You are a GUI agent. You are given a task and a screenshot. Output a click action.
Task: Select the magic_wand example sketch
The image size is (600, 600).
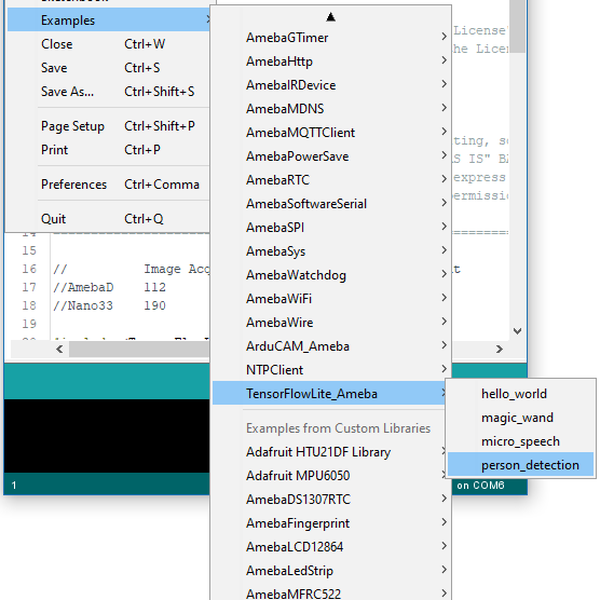click(x=516, y=418)
